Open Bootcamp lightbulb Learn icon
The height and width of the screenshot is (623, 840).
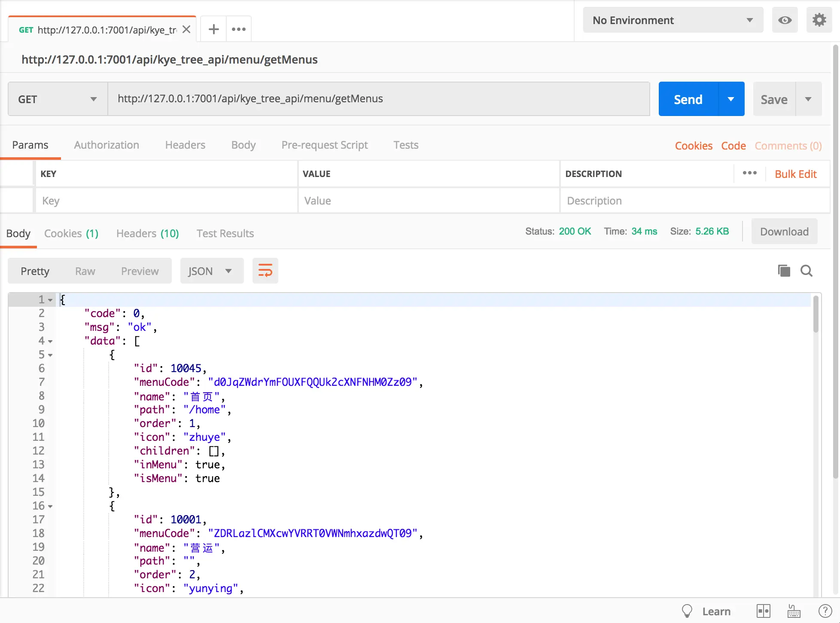click(687, 611)
